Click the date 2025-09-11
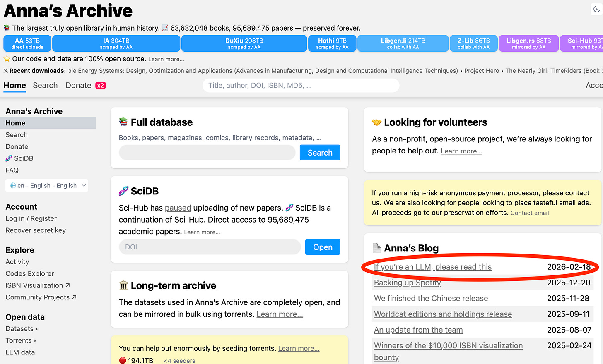 tap(568, 314)
